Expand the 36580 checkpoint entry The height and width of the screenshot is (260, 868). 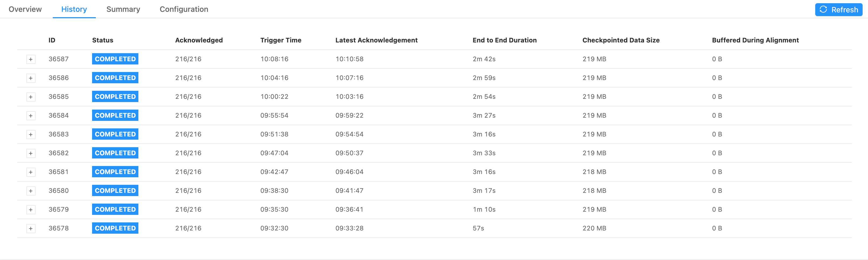(x=31, y=191)
